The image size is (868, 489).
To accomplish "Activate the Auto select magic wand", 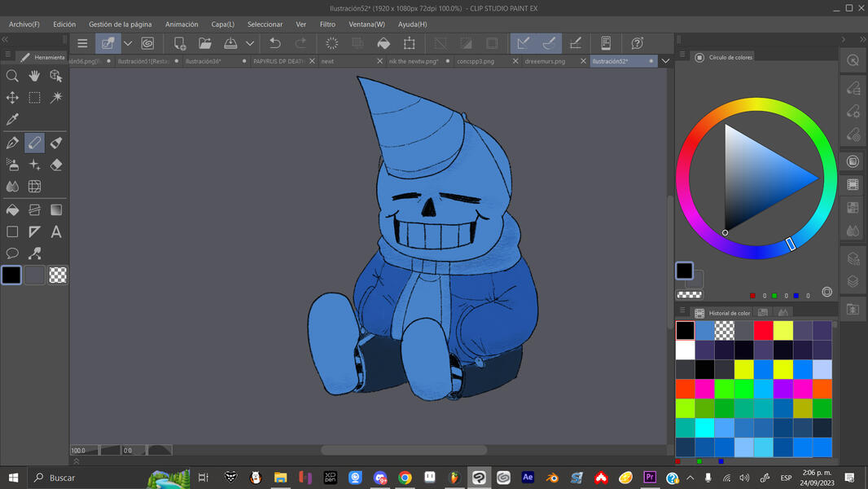I will click(x=56, y=98).
